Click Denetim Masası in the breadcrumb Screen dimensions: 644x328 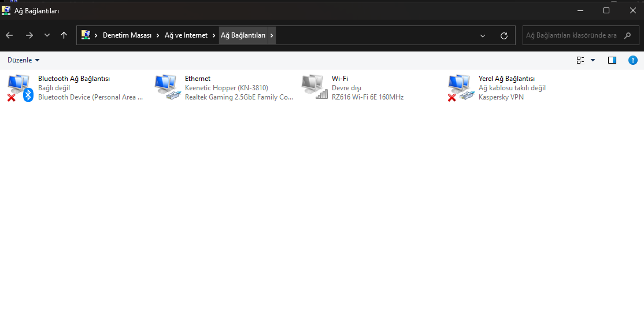point(127,35)
